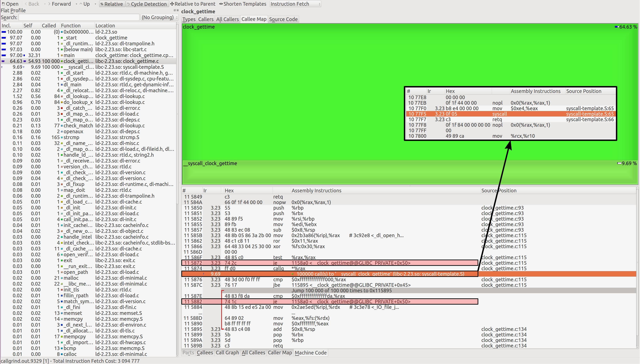The width and height of the screenshot is (640, 364).
Task: Click the Relative to Parent icon
Action: 172,4
